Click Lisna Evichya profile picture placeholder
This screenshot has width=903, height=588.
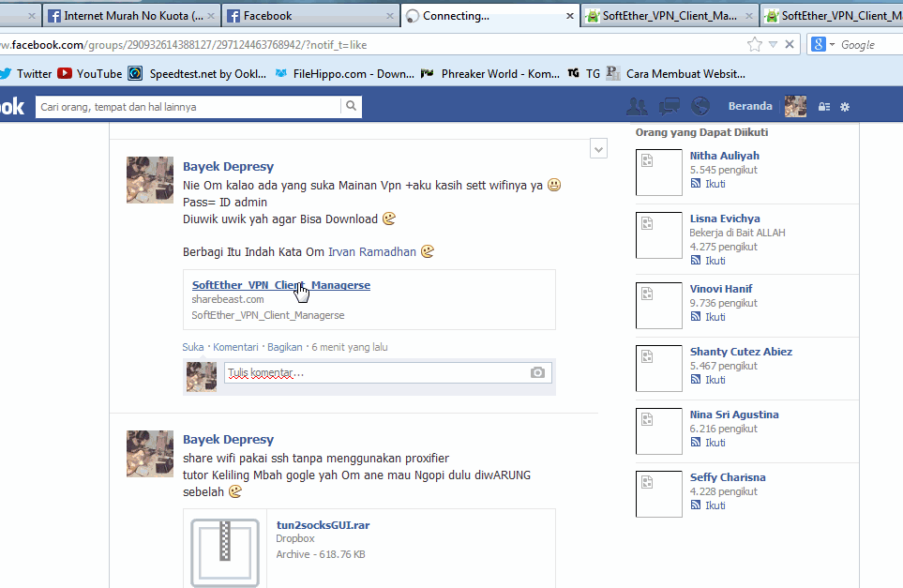[x=659, y=235]
